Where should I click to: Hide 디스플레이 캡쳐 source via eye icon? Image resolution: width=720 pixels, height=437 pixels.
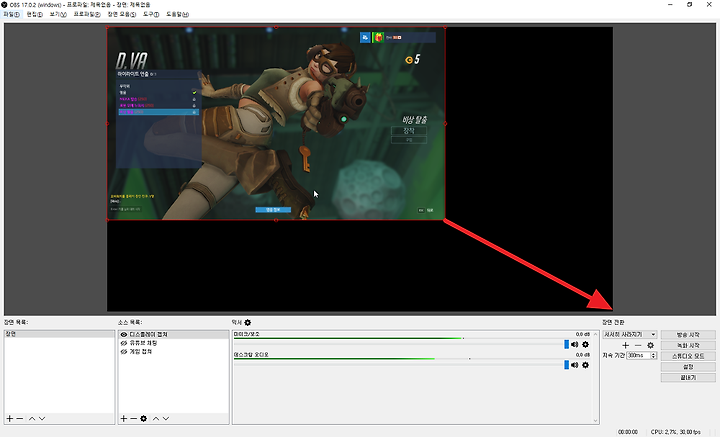[x=124, y=335]
